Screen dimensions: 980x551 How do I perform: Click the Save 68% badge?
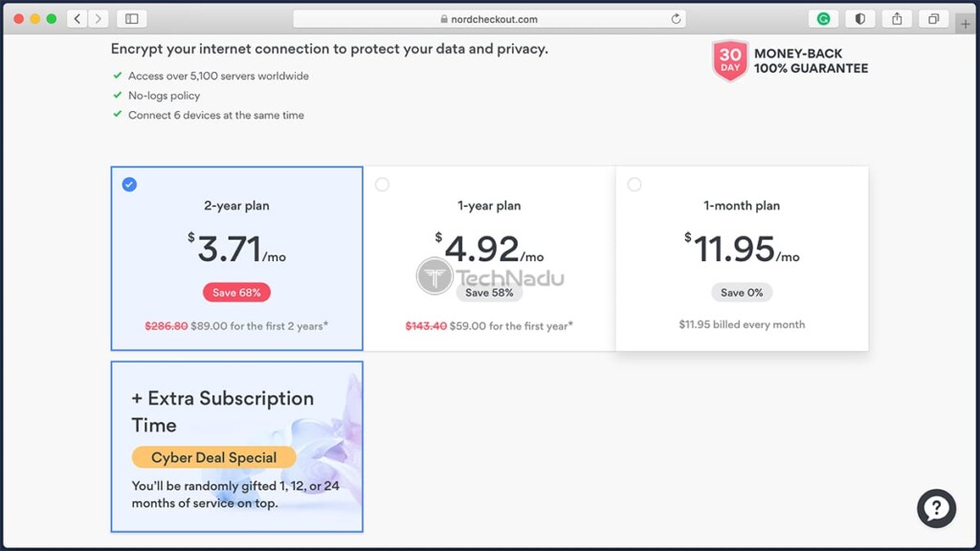click(237, 293)
